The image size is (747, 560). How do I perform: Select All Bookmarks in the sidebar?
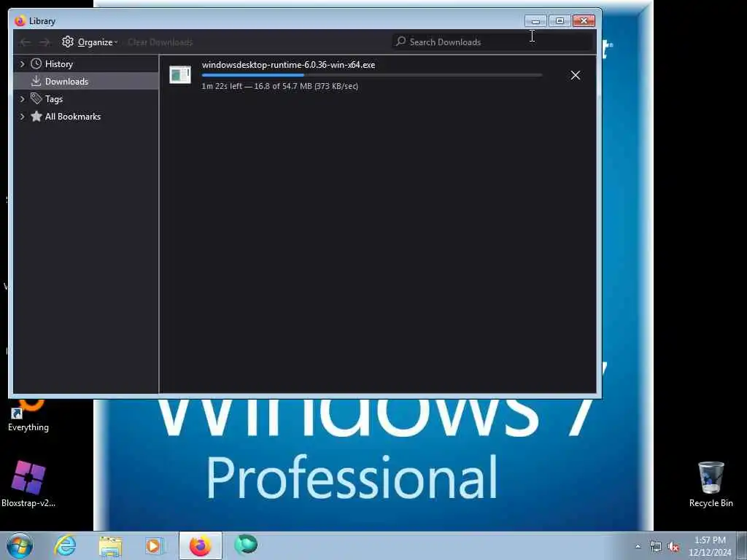click(x=86, y=116)
